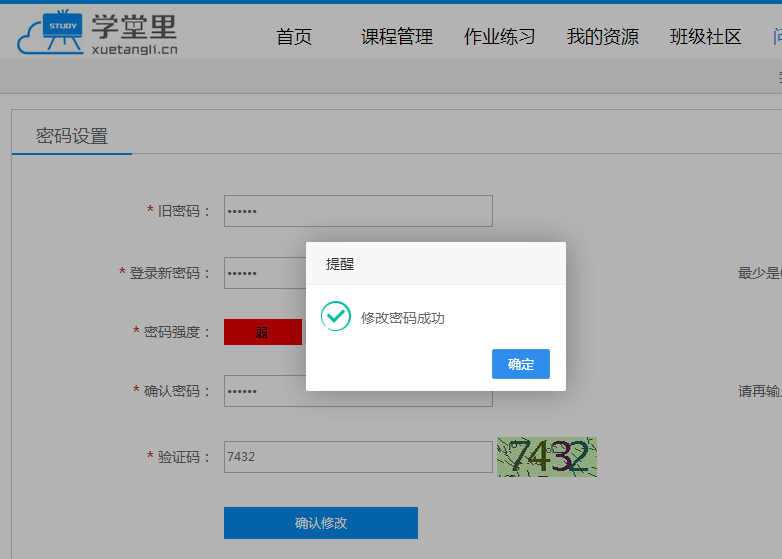The height and width of the screenshot is (559, 782).
Task: Click the 修改密码成功 message text
Action: tap(402, 318)
